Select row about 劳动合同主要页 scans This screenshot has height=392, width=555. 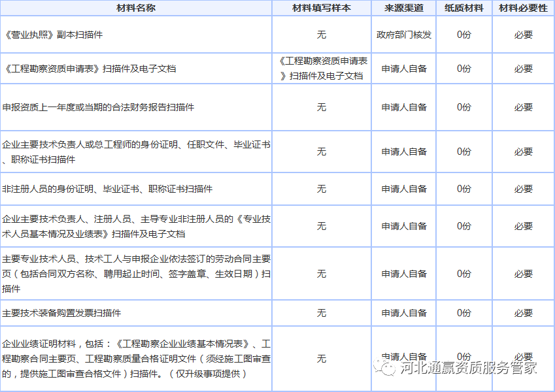(x=136, y=274)
